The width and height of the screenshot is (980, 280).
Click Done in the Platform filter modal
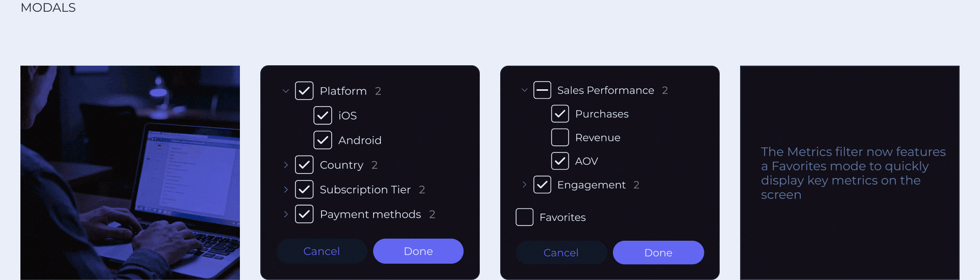click(x=418, y=251)
